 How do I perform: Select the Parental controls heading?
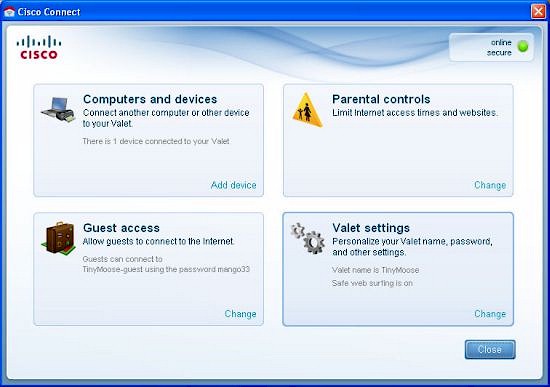(x=381, y=99)
